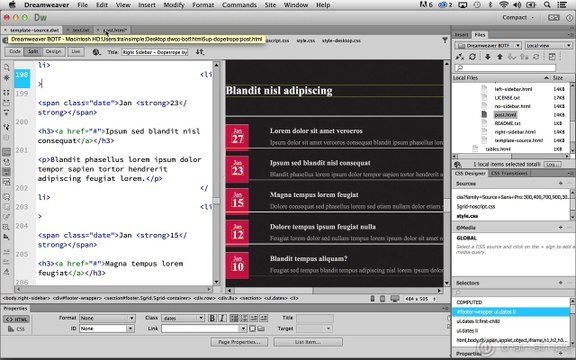Switch Properties to HTML mode
Image resolution: width=576 pixels, height=360 pixels.
point(17,319)
